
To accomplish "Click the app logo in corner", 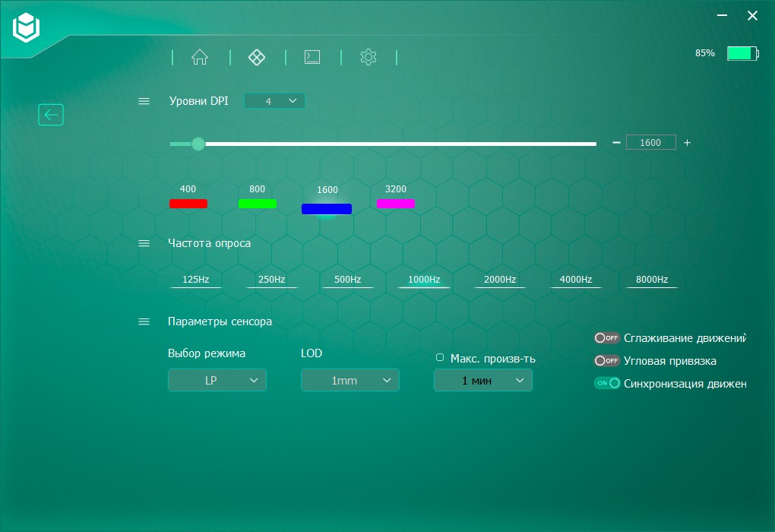I will (x=26, y=27).
